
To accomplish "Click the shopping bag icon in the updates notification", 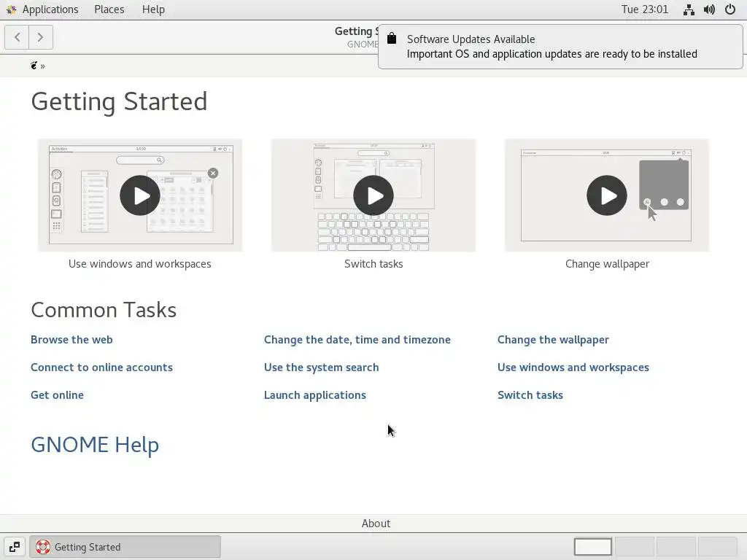I will click(392, 39).
